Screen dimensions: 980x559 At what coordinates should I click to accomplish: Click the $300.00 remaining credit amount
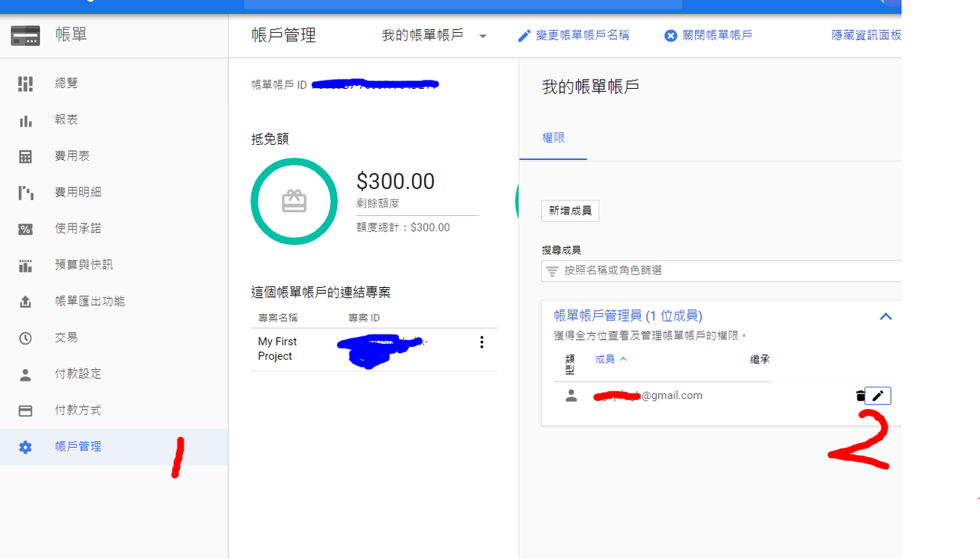396,181
